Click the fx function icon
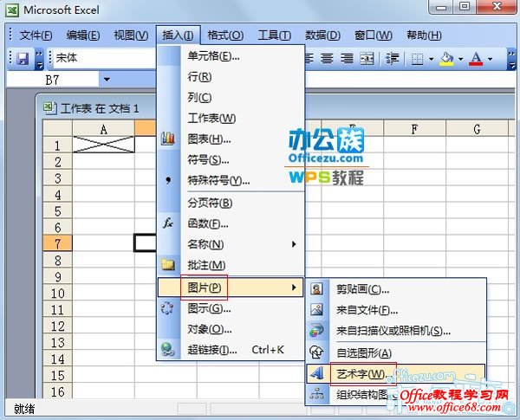 click(x=168, y=223)
